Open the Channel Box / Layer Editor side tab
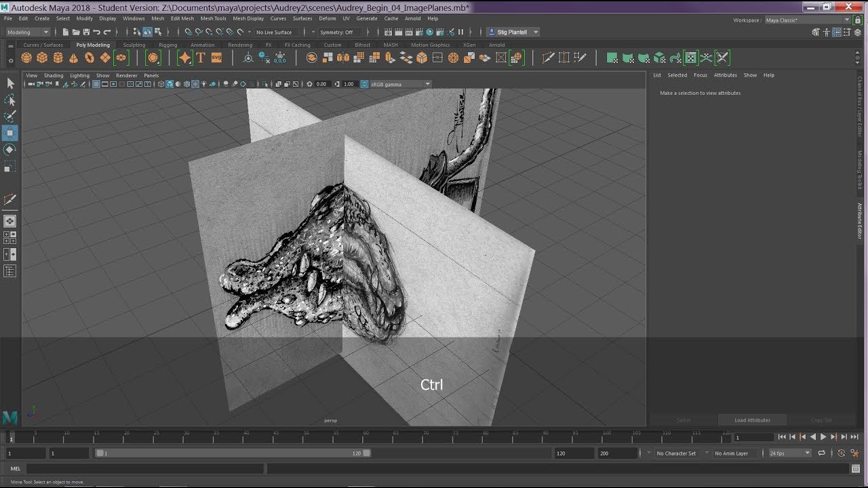 [860, 107]
